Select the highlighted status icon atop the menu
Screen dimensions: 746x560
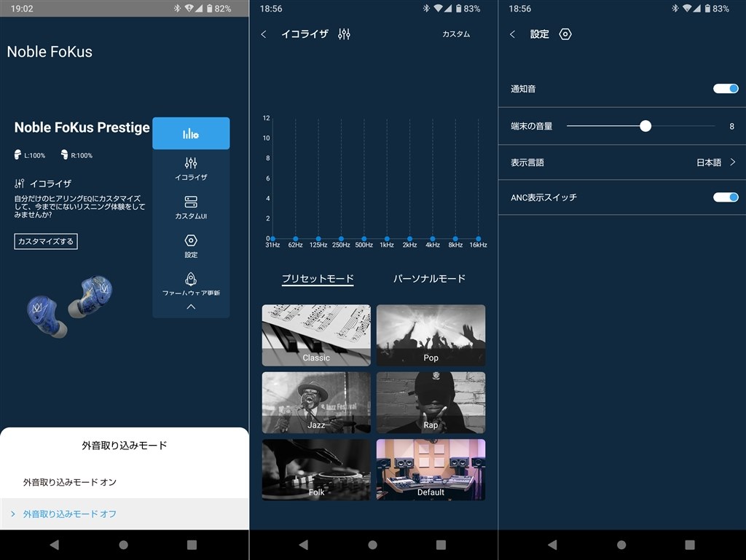pyautogui.click(x=191, y=133)
